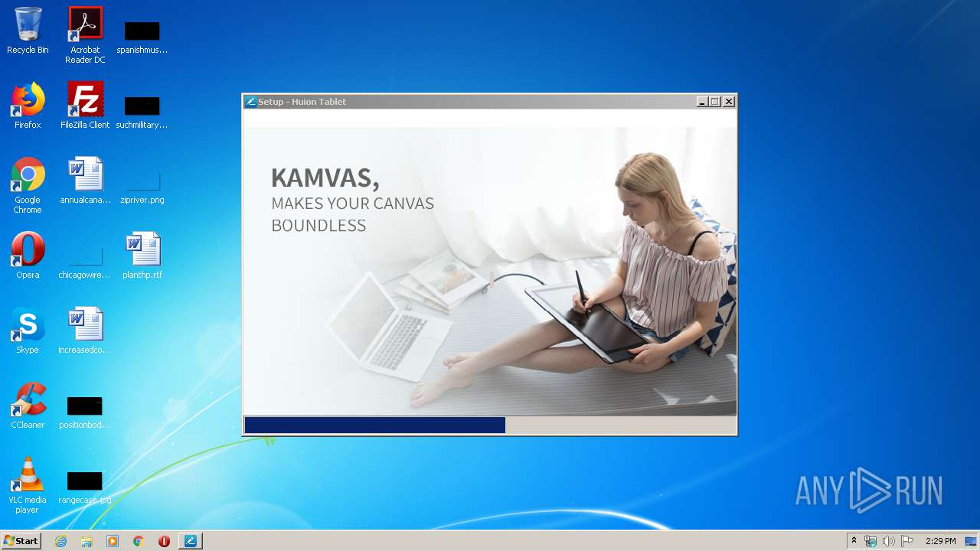Close the Huion Tablet setup window
This screenshot has height=551, width=980.
[x=729, y=102]
